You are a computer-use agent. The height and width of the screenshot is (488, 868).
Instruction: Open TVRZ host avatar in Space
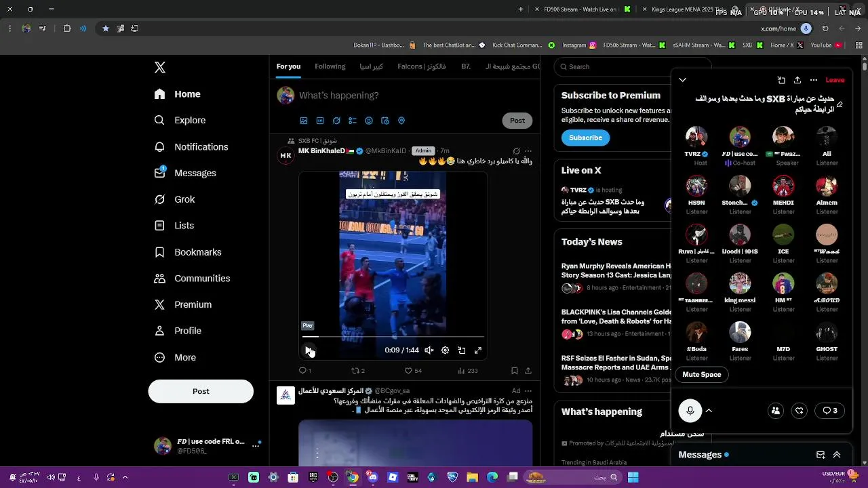pos(696,137)
